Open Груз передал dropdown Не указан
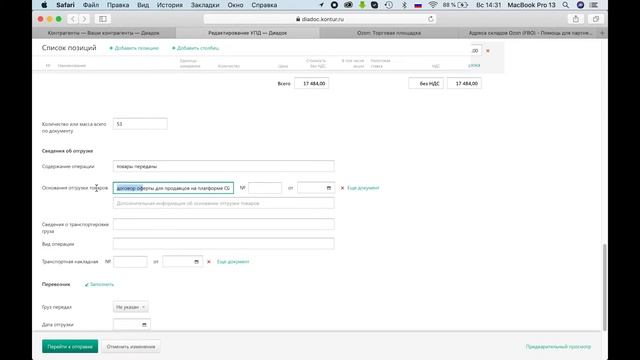 (x=130, y=307)
